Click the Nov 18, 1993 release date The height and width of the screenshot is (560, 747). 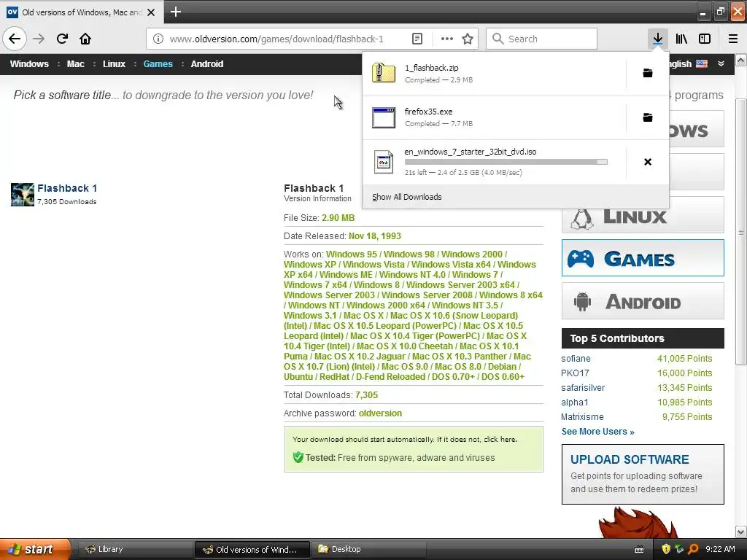tap(374, 236)
